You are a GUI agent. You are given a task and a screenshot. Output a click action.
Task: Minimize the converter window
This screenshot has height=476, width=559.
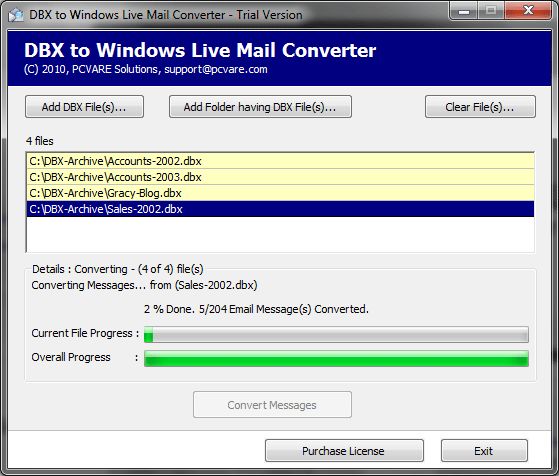click(464, 11)
